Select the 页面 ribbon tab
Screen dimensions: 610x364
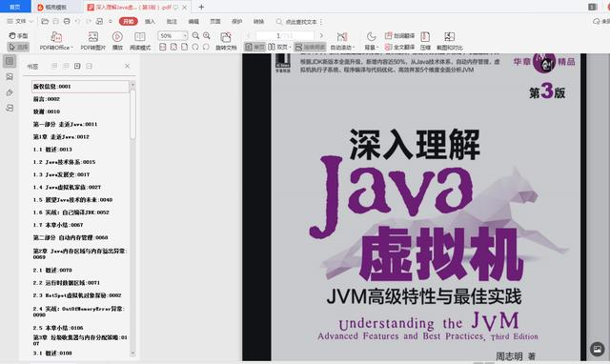coord(215,21)
